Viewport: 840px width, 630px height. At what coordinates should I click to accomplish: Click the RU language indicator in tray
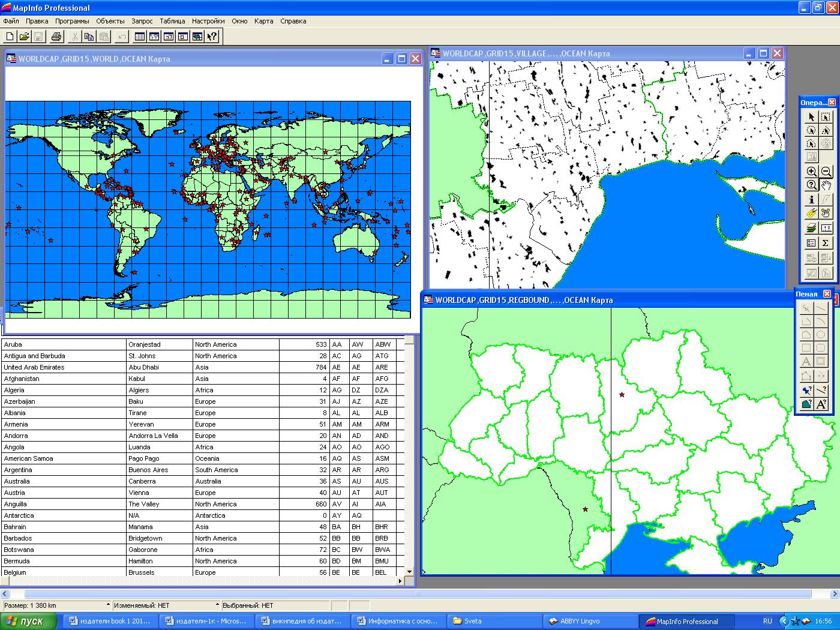767,621
